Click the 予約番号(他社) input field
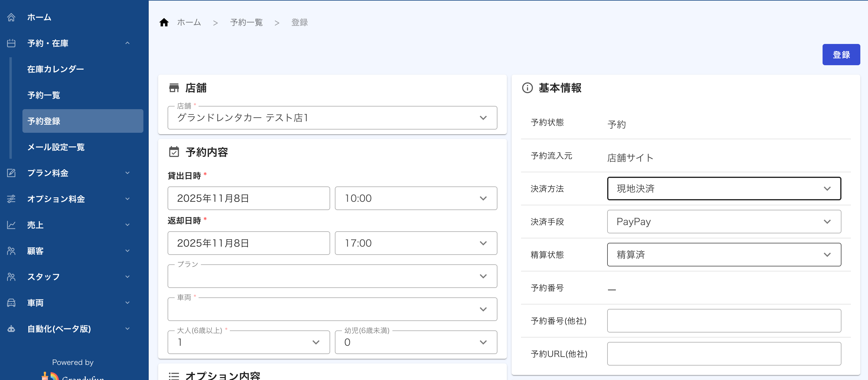This screenshot has height=380, width=868. pyautogui.click(x=723, y=320)
